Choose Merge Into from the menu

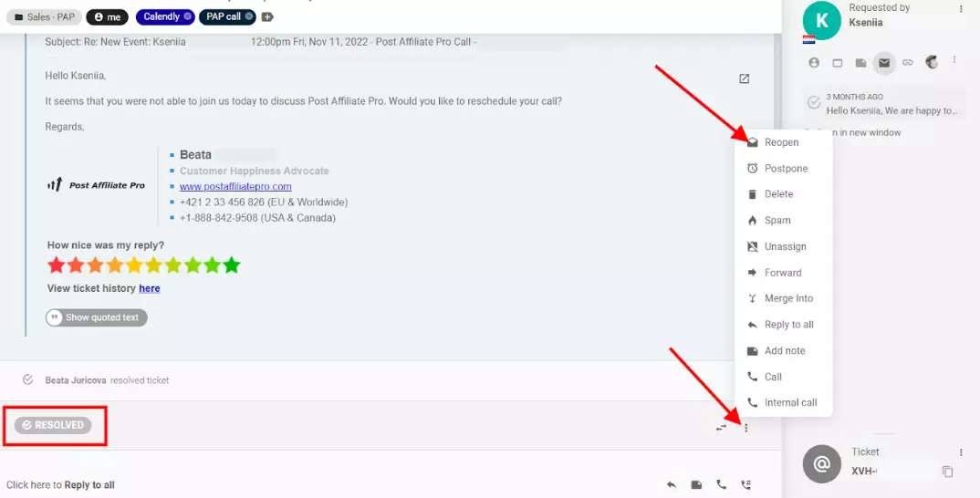click(x=788, y=298)
